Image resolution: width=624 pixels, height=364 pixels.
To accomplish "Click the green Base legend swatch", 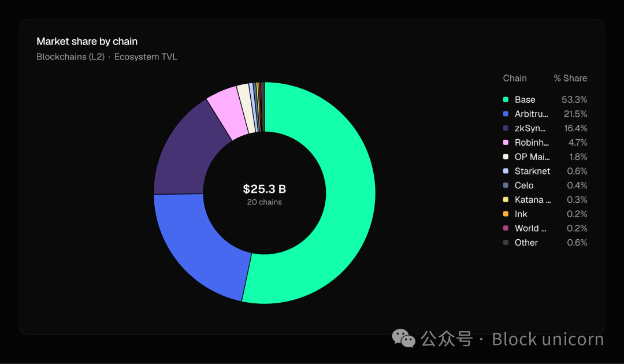I will pyautogui.click(x=506, y=99).
